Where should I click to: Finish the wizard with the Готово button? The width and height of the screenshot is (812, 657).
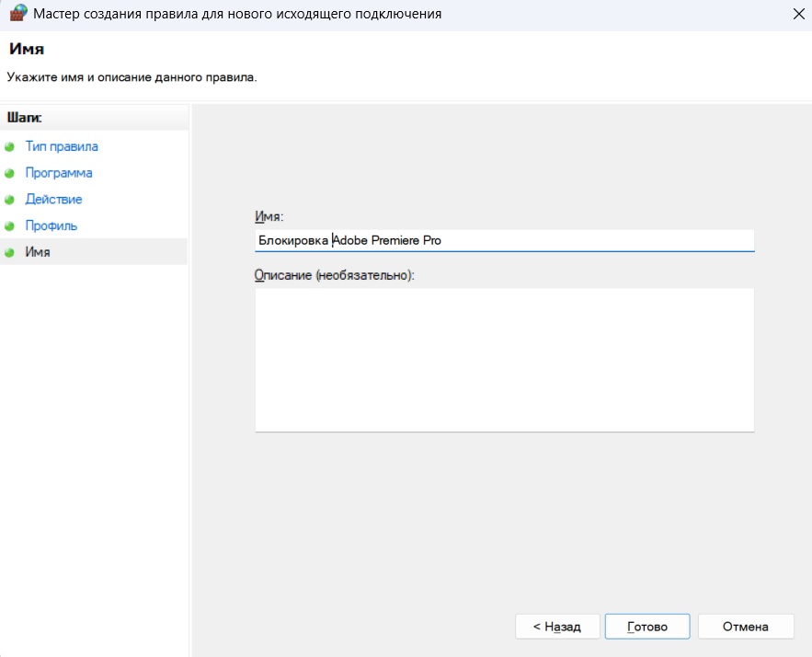[x=646, y=627]
